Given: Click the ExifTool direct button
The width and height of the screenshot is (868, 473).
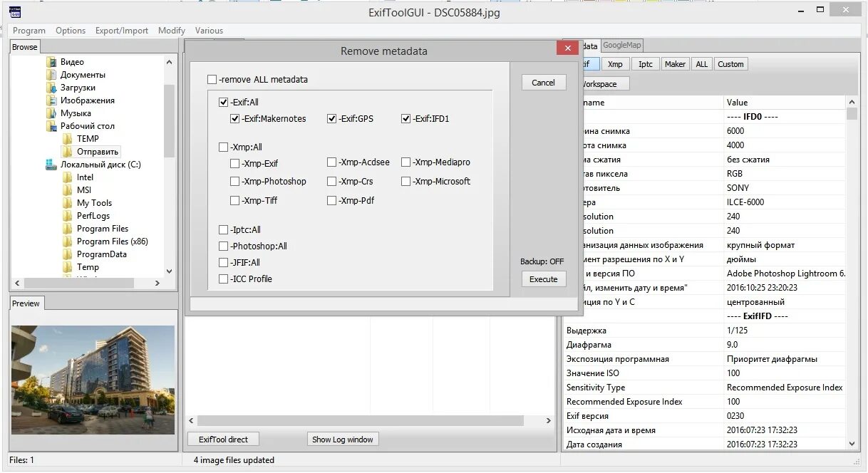Looking at the screenshot, I should [223, 440].
